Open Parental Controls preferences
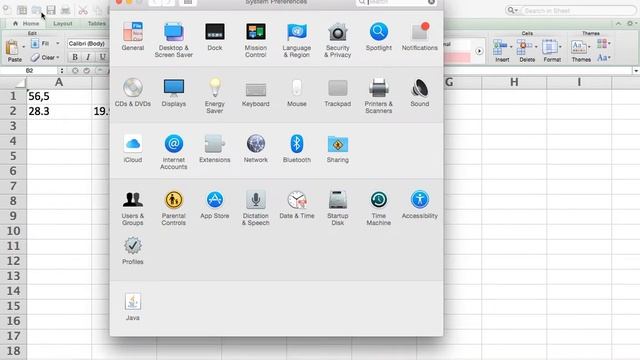640x360 pixels. [x=173, y=208]
